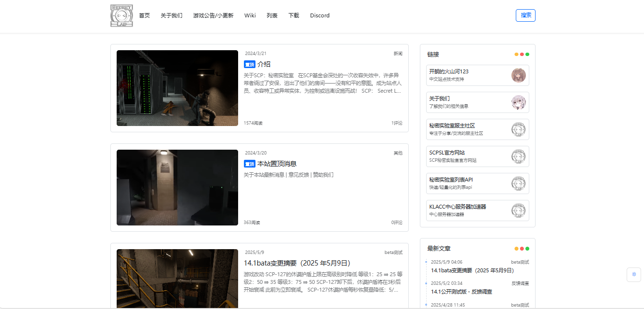Click the 秘密实验室列表API icon
The height and width of the screenshot is (309, 644).
tap(519, 183)
